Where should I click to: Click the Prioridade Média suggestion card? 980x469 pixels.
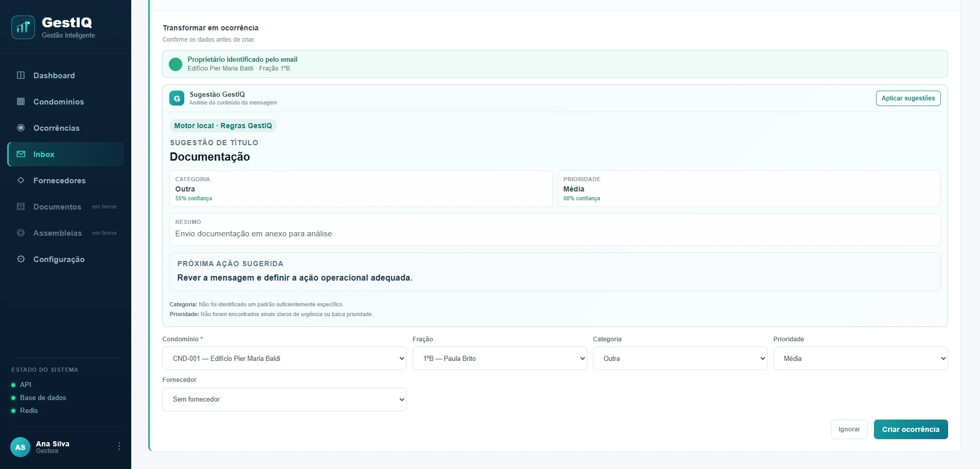coord(749,188)
